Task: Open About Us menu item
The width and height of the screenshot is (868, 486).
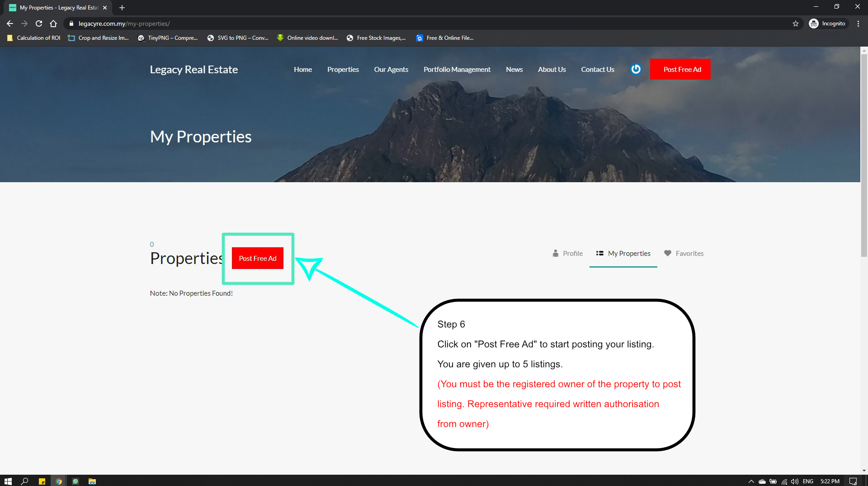Action: pos(552,69)
